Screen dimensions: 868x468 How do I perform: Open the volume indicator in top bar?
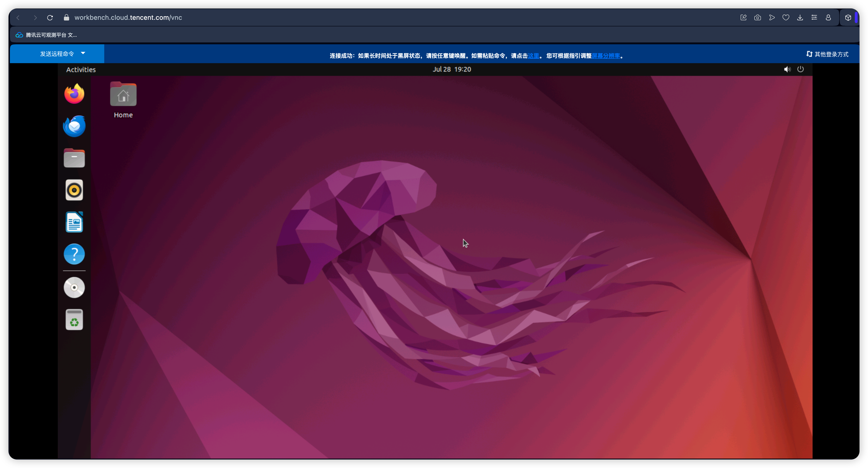coord(787,69)
